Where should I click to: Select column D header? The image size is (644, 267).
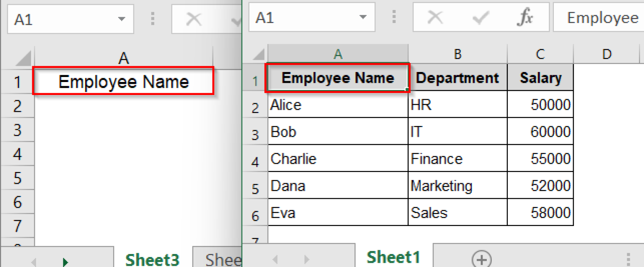click(x=606, y=54)
